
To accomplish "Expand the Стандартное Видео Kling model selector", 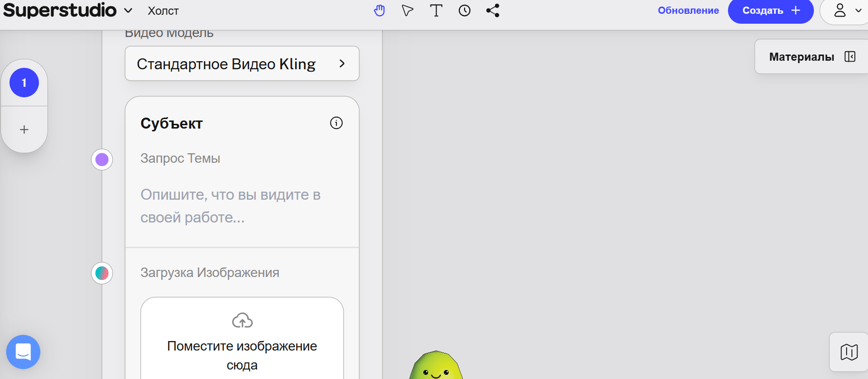I will (242, 64).
